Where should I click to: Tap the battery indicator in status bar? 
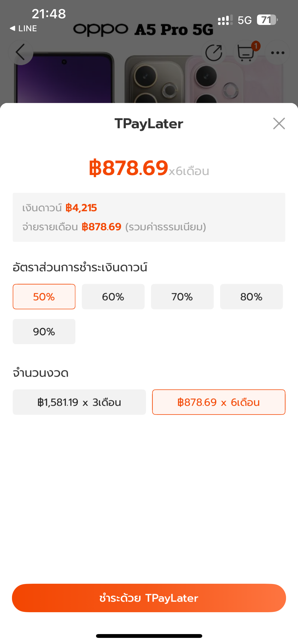click(x=267, y=20)
